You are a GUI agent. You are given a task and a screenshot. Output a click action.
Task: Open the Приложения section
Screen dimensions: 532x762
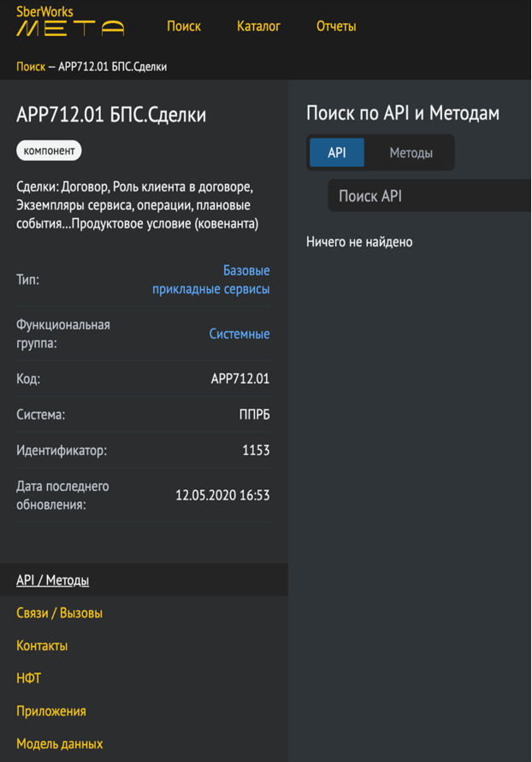tap(51, 712)
